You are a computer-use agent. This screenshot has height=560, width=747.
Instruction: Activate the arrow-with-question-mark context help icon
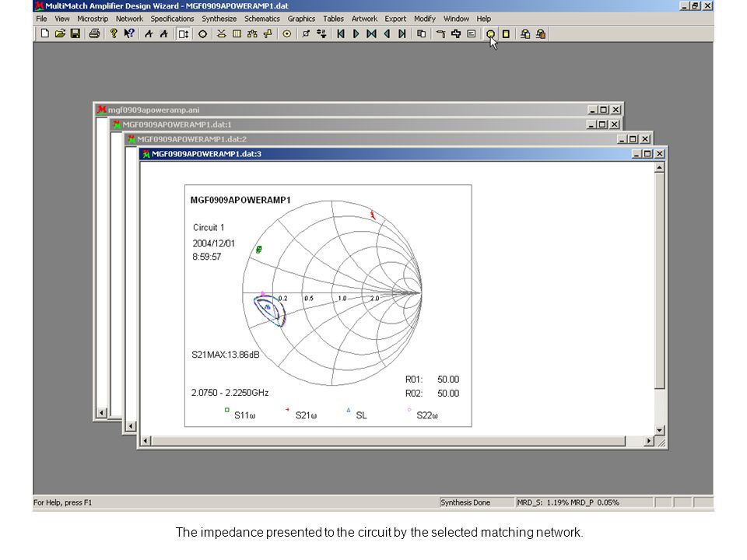[129, 33]
